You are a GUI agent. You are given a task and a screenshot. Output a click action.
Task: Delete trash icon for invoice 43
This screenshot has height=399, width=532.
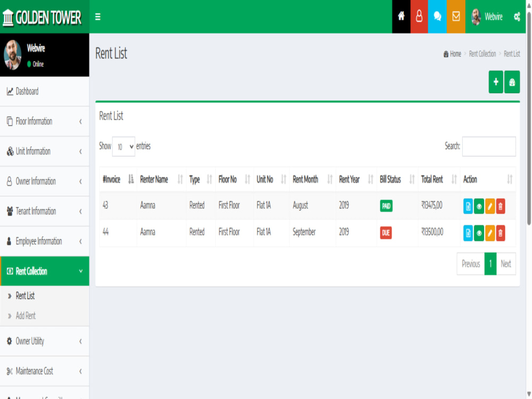(x=501, y=206)
